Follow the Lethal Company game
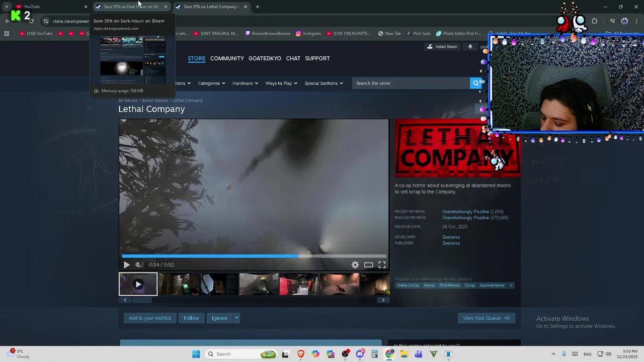The width and height of the screenshot is (644, 362). pos(191,318)
